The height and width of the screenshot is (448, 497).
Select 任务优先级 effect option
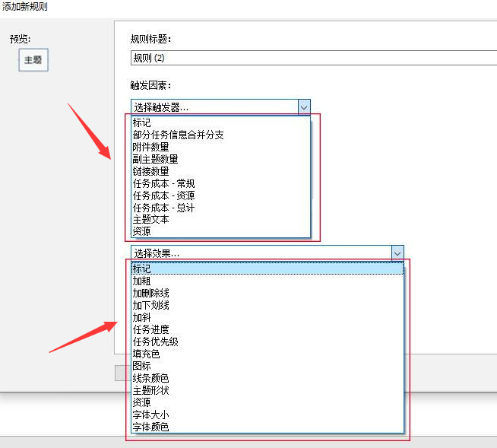click(x=267, y=342)
